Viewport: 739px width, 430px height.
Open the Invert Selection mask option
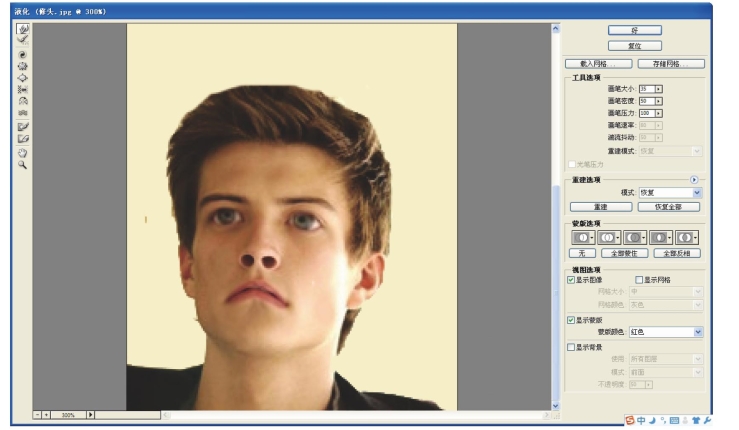[x=687, y=238]
